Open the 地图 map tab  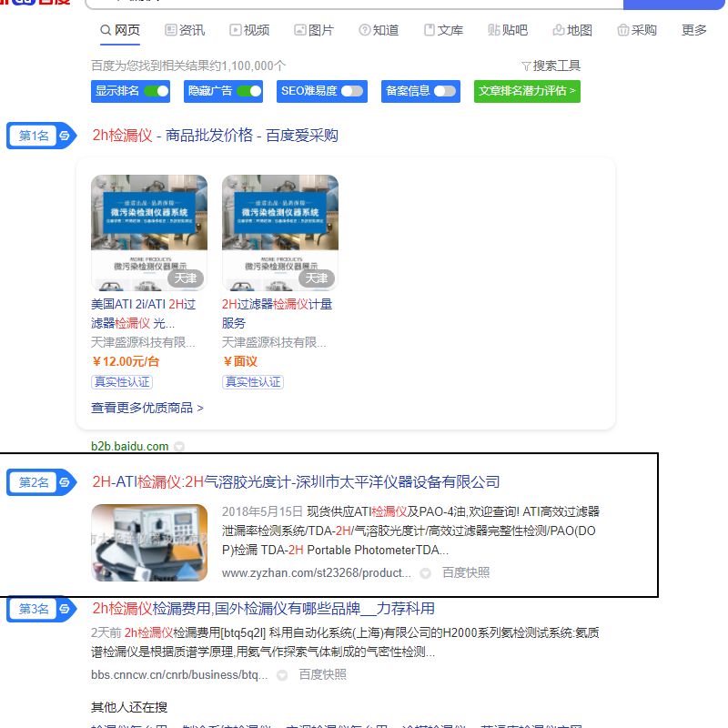[572, 30]
